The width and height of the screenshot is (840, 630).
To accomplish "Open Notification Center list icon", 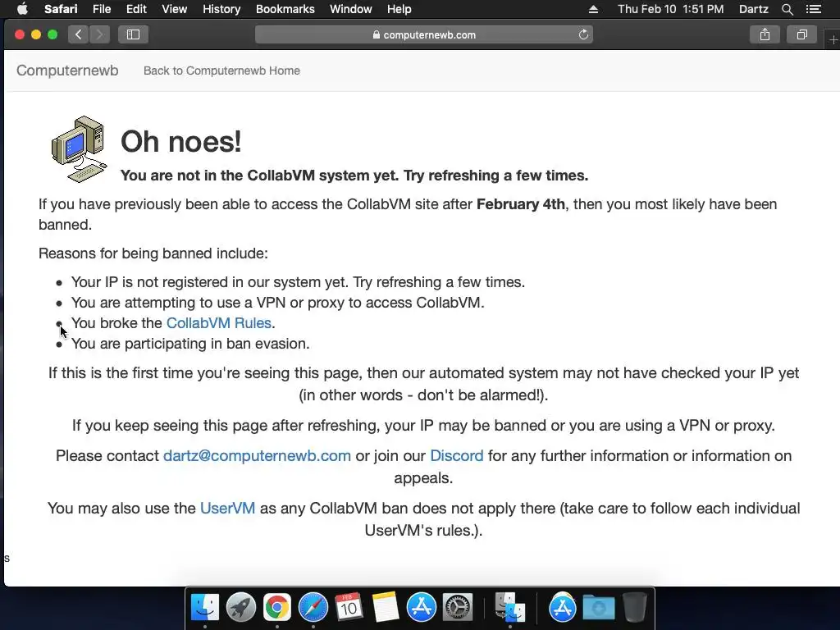I will click(x=813, y=9).
